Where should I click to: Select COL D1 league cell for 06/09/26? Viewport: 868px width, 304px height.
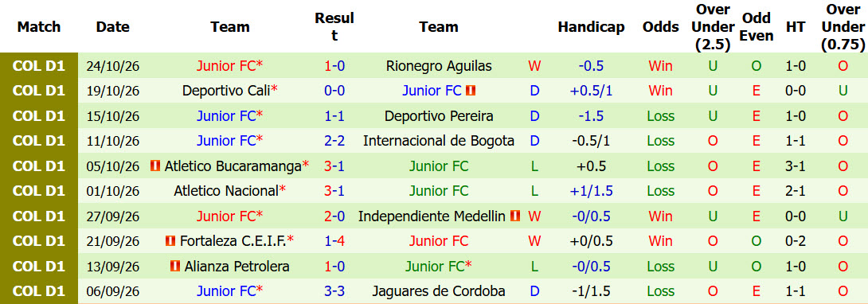coord(39,291)
